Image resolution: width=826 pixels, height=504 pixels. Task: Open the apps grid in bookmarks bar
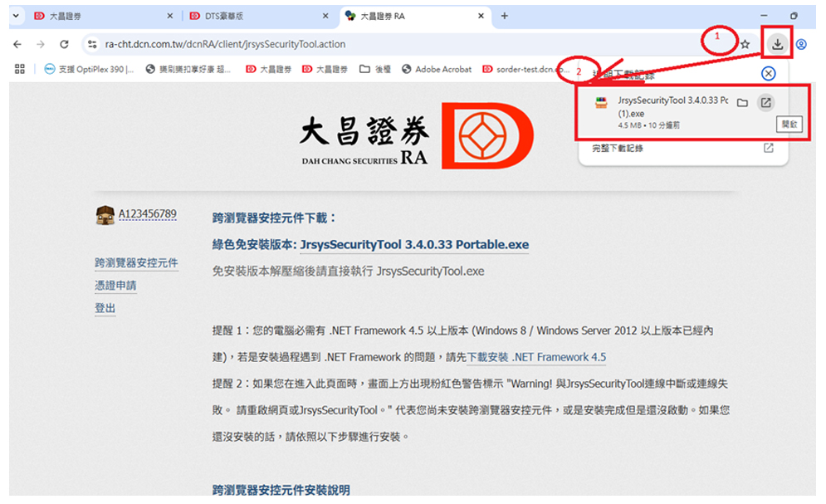pos(20,70)
